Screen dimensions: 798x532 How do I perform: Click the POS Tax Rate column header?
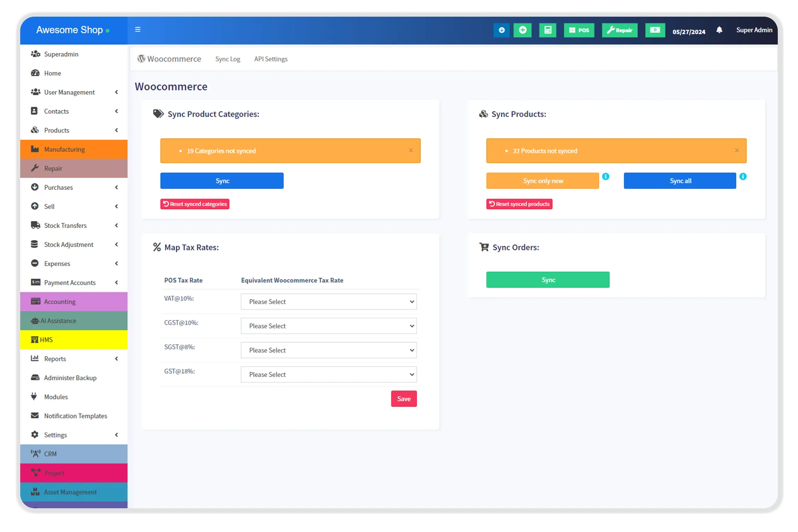click(x=183, y=280)
